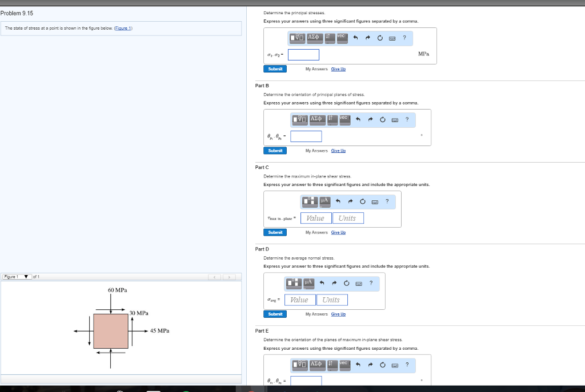Undo the last edit in Part A toolbar
Screen dimensions: 585x392
(x=355, y=38)
